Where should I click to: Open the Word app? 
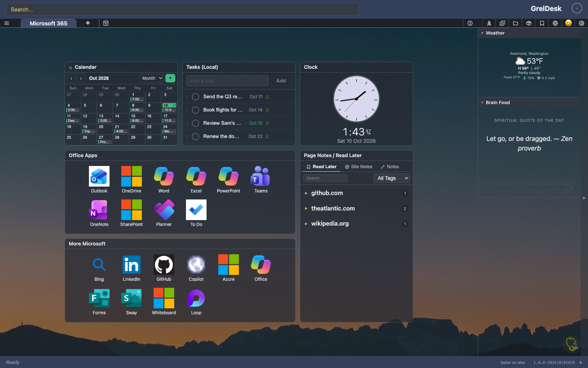pyautogui.click(x=164, y=176)
